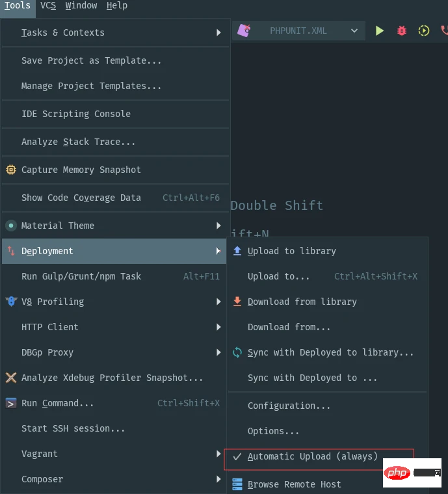Open the VCS menu
448x494 pixels.
[48, 6]
